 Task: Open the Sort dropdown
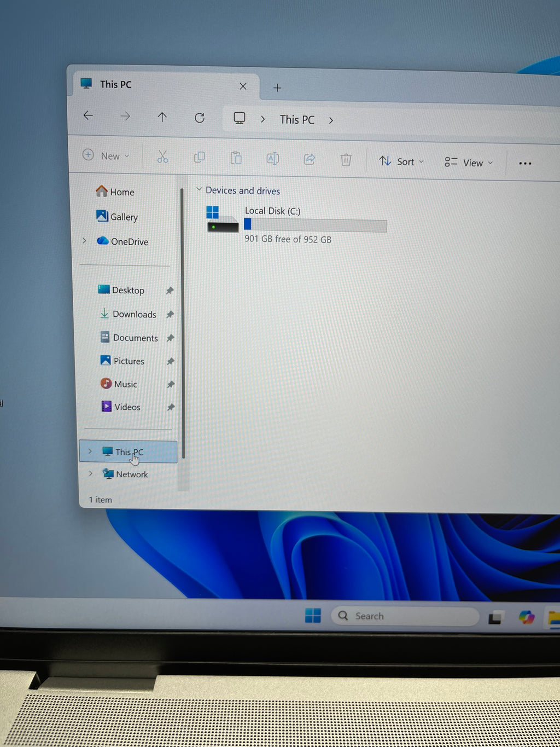click(x=401, y=161)
